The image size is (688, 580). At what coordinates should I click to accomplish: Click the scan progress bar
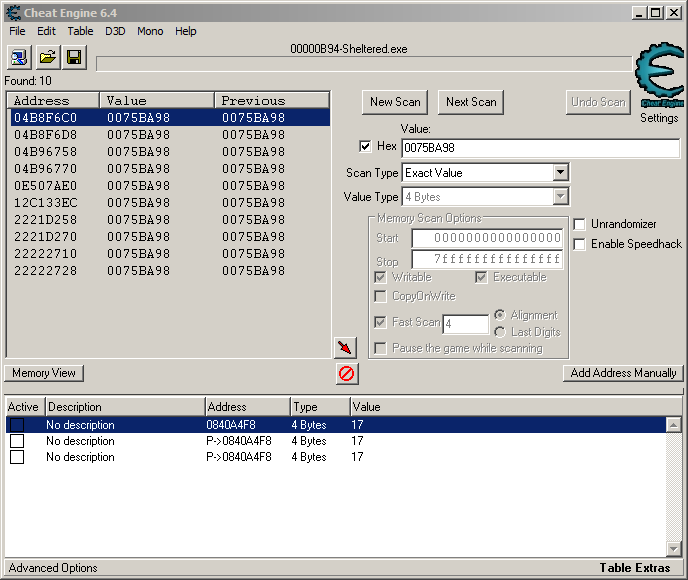pos(365,64)
